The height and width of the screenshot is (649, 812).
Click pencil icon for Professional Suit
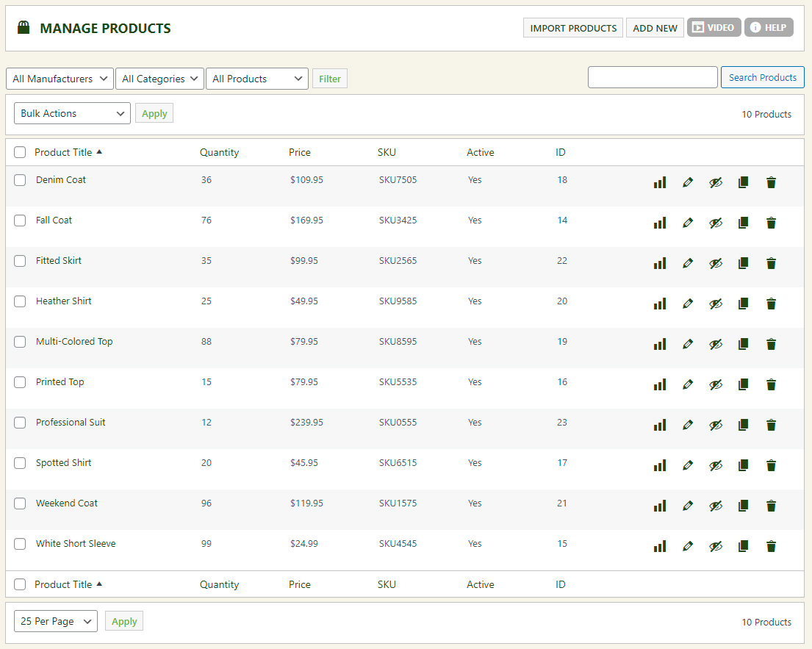[x=688, y=425]
